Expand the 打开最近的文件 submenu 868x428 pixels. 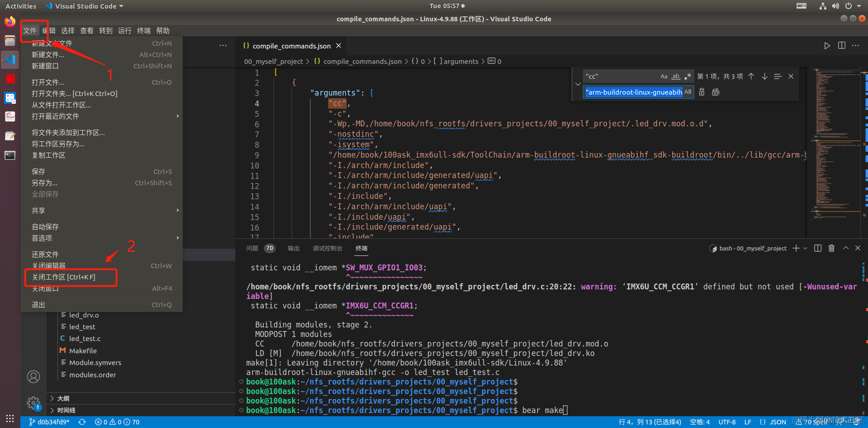pyautogui.click(x=102, y=116)
